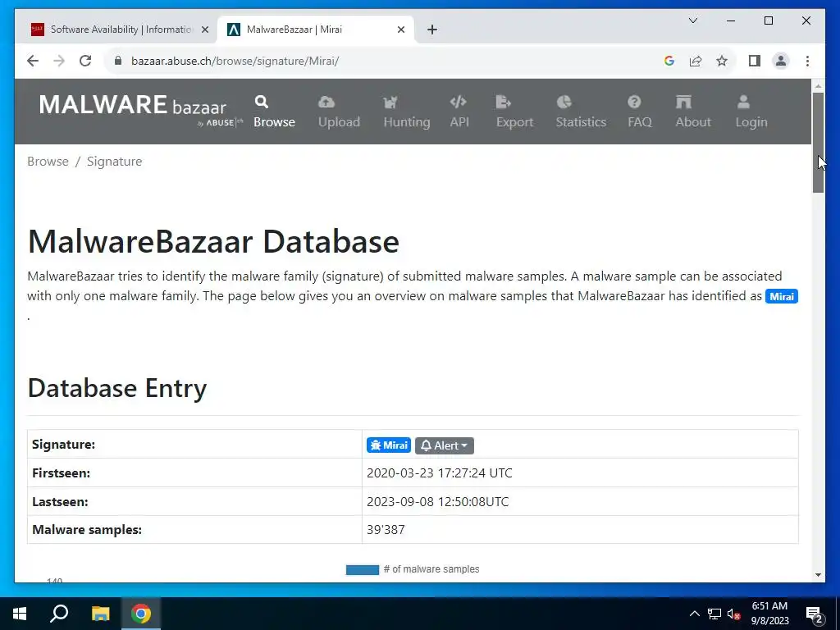
Task: Click the malware samples count 39'387
Action: (386, 530)
